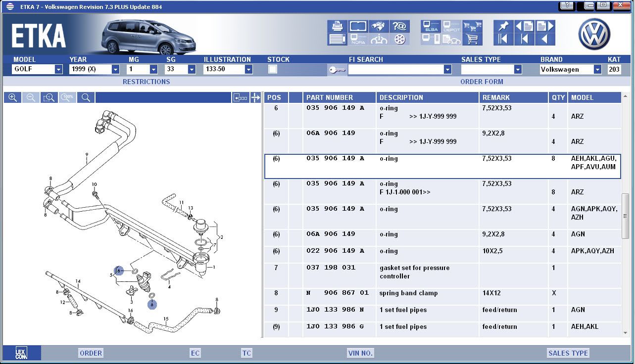
Task: Click the illustration thumbnails strip icon
Action: [240, 97]
